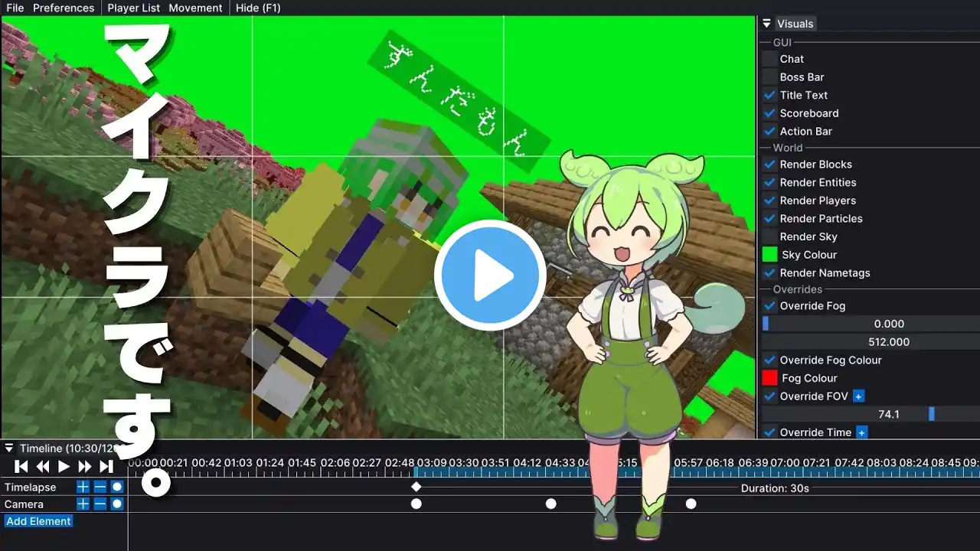Screen dimensions: 980x551
Task: Toggle the Chat checkbox
Action: coord(770,59)
